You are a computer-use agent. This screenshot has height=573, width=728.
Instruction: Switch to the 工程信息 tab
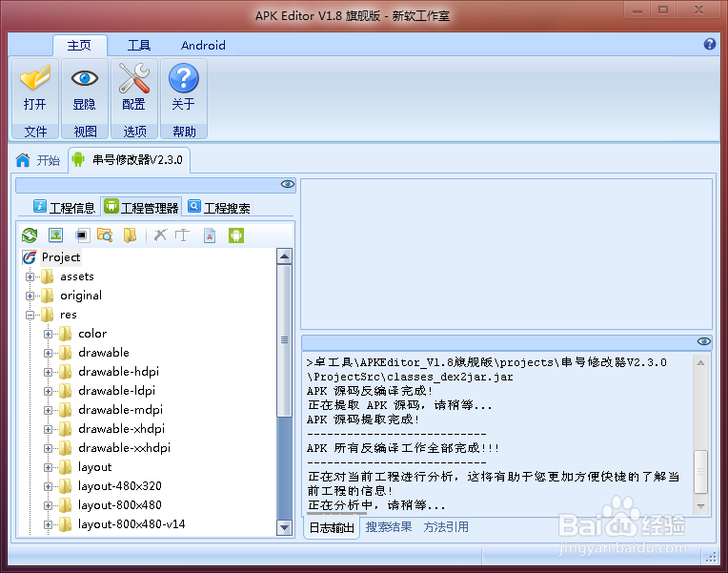(x=65, y=207)
